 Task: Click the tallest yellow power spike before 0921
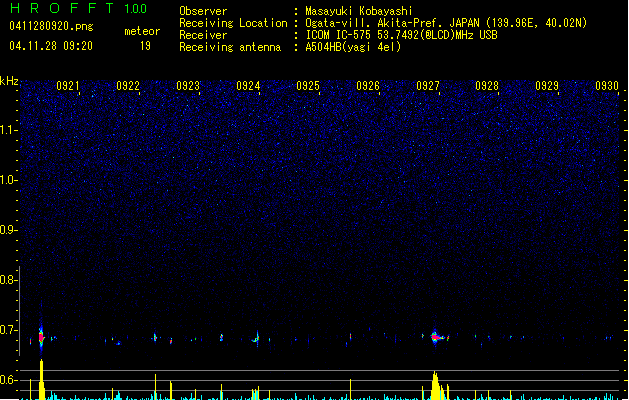(41, 380)
